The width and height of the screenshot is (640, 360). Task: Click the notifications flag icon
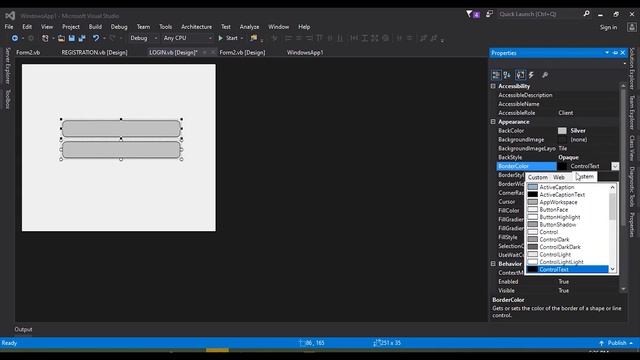click(x=469, y=14)
